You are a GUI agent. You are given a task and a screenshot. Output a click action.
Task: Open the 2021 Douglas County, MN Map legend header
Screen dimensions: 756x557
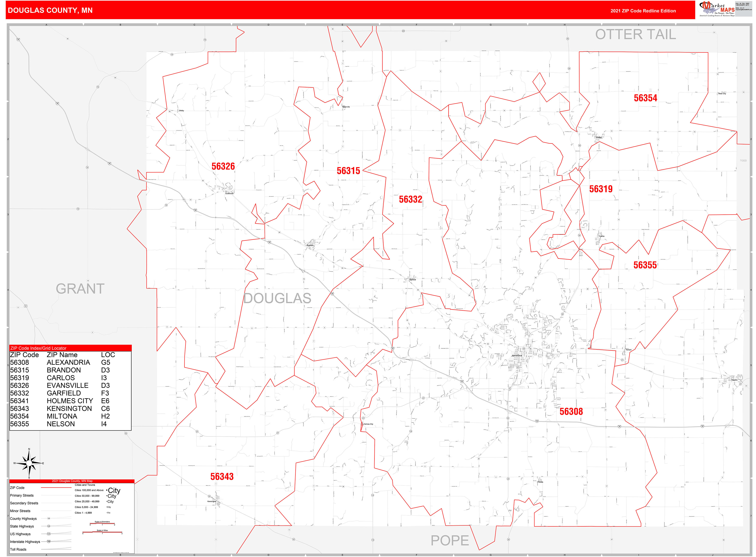[72, 481]
